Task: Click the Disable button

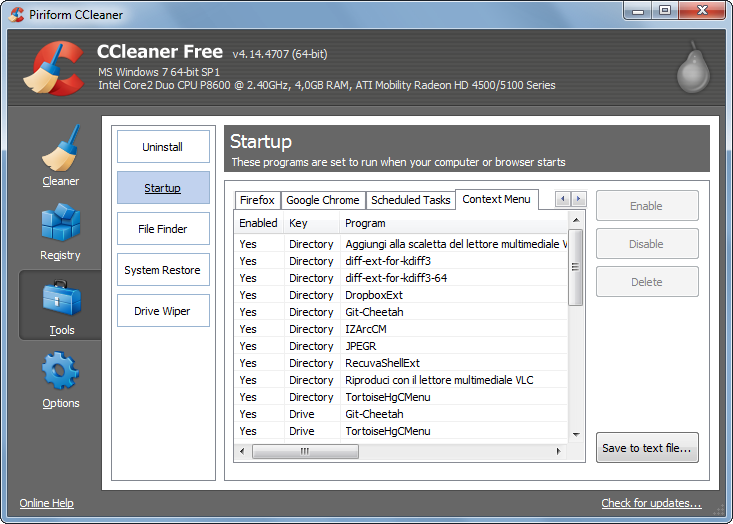Action: (647, 244)
